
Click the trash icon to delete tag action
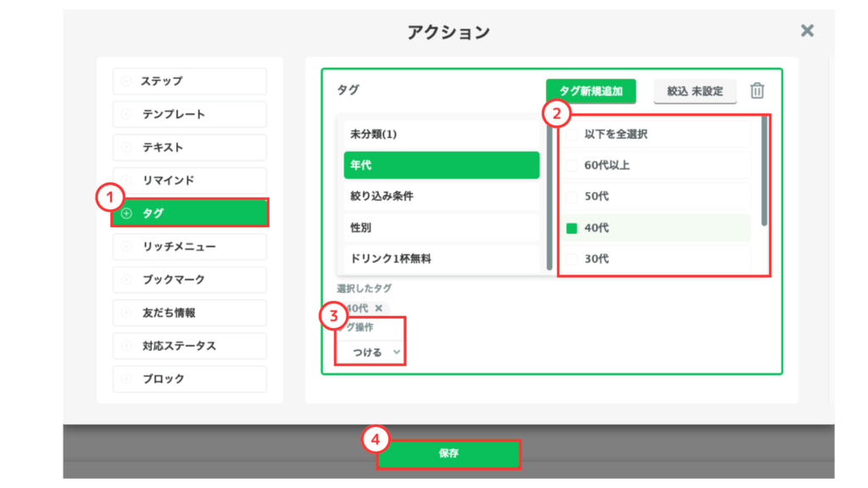757,91
